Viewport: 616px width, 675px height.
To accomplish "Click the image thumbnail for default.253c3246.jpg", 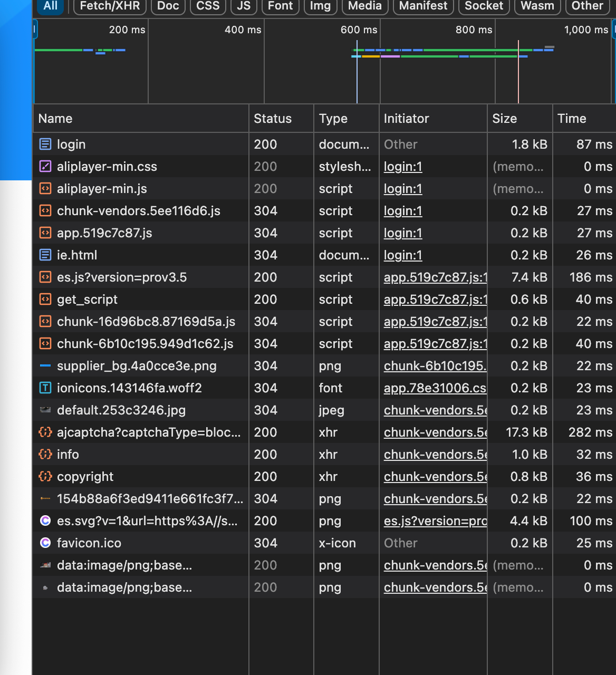I will point(45,410).
